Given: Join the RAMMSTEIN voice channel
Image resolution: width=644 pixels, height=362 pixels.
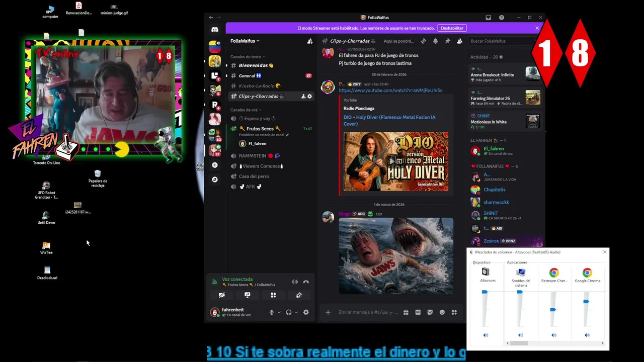Looking at the screenshot, I should [270, 156].
